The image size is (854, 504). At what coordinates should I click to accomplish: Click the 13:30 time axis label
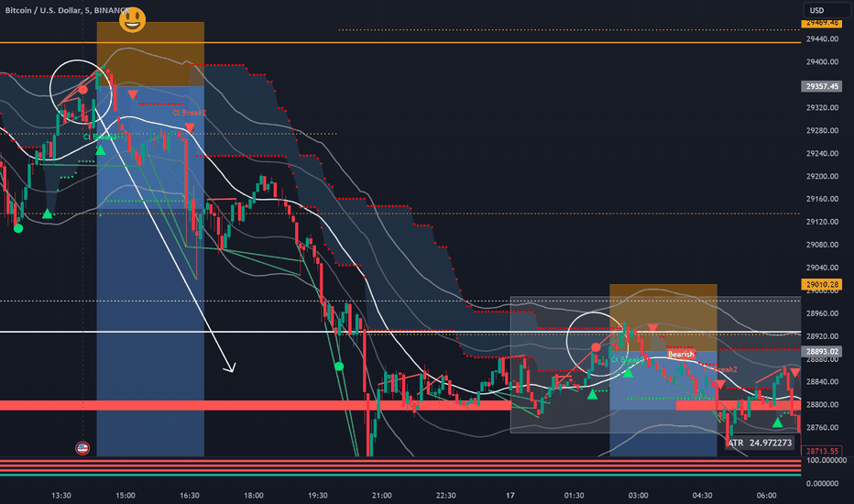(61, 495)
